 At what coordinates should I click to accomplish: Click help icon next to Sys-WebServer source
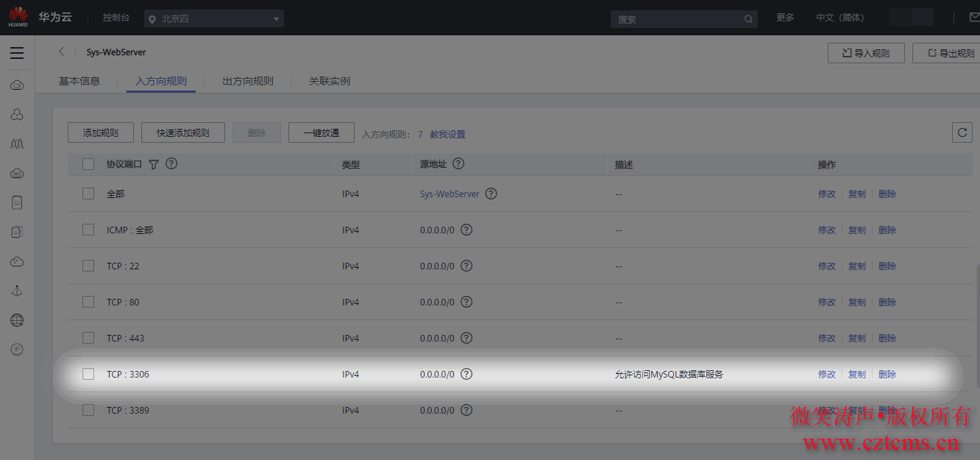(491, 194)
